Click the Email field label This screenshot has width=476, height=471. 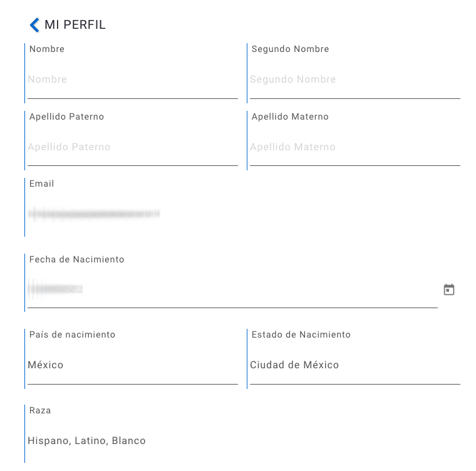[x=41, y=184]
